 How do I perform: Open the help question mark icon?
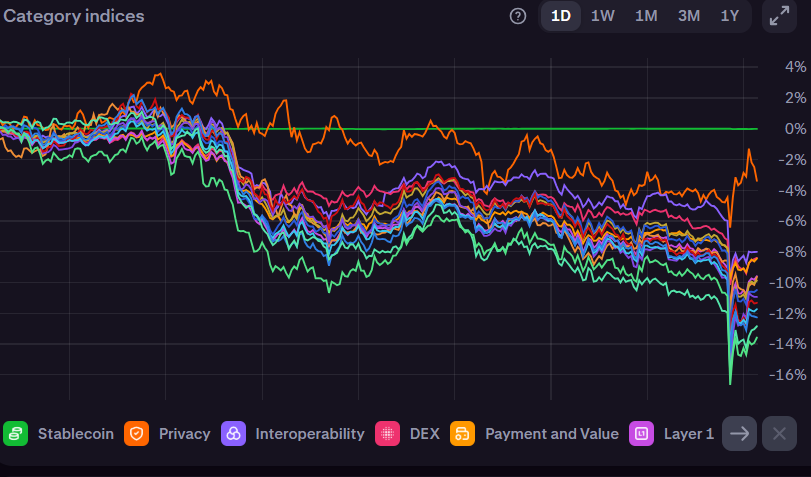click(x=518, y=16)
